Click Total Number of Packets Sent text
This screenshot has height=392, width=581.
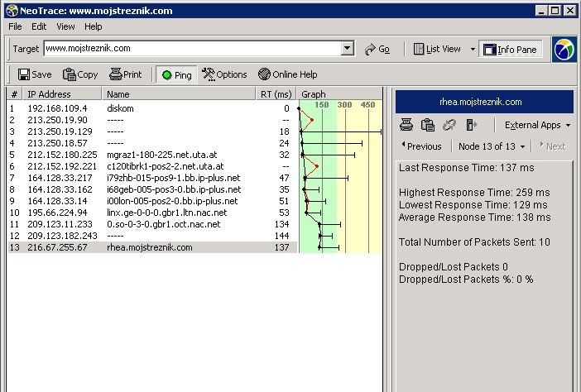474,242
